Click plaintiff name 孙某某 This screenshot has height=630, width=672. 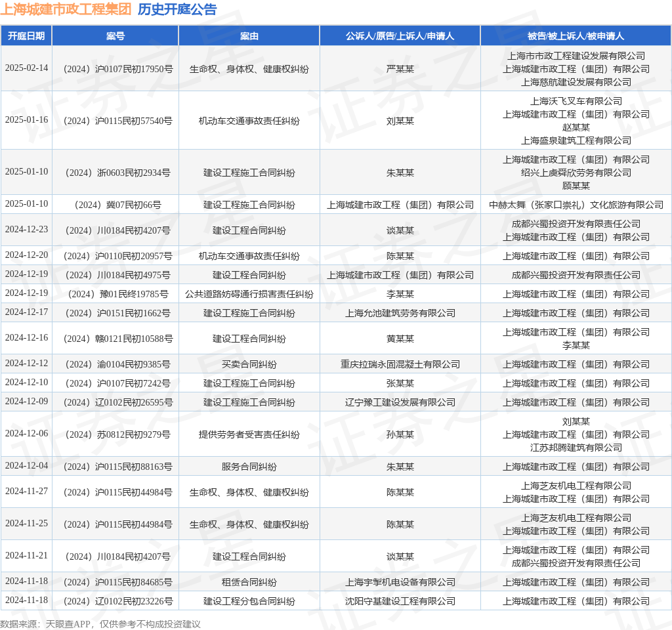[x=400, y=434]
